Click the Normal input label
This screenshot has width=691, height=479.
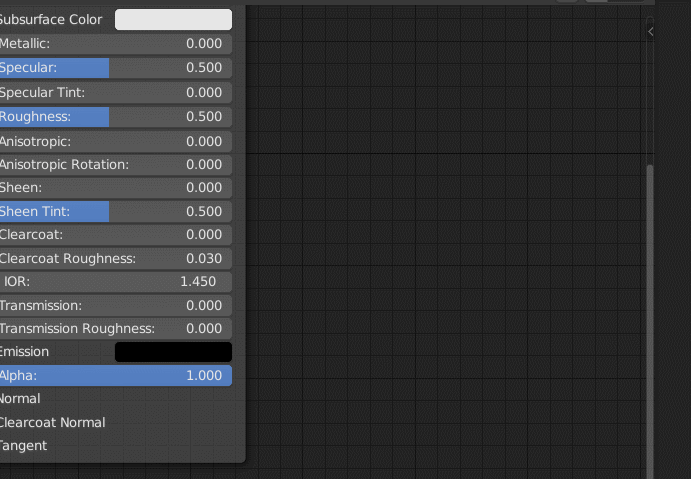coord(20,399)
